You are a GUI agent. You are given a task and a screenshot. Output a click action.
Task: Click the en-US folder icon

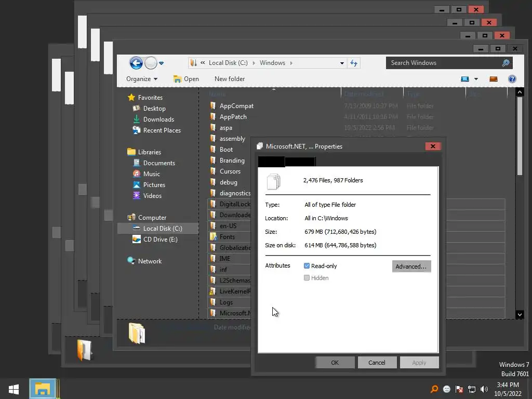[213, 225]
